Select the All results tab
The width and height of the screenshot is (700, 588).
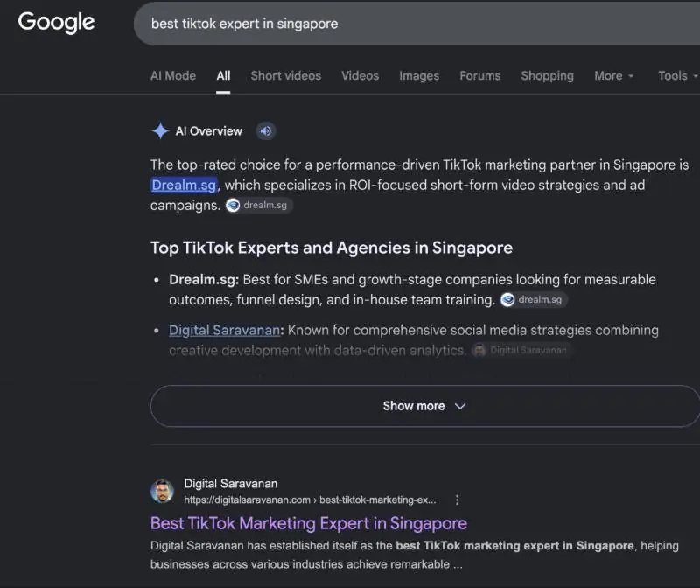[x=223, y=75]
